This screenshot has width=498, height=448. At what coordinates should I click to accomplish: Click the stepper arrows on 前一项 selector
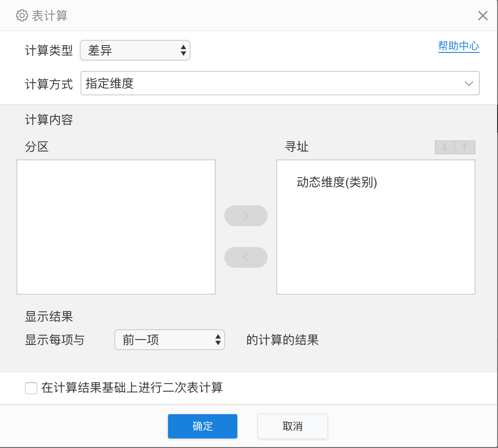(x=218, y=340)
